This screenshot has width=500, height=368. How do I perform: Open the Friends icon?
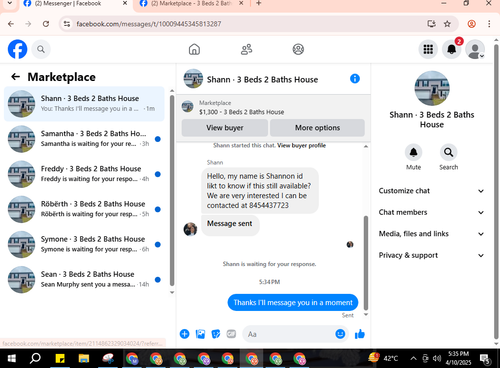pyautogui.click(x=246, y=49)
